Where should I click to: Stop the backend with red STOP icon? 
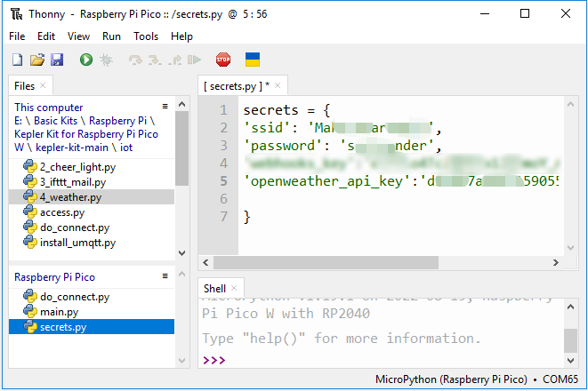pos(223,60)
